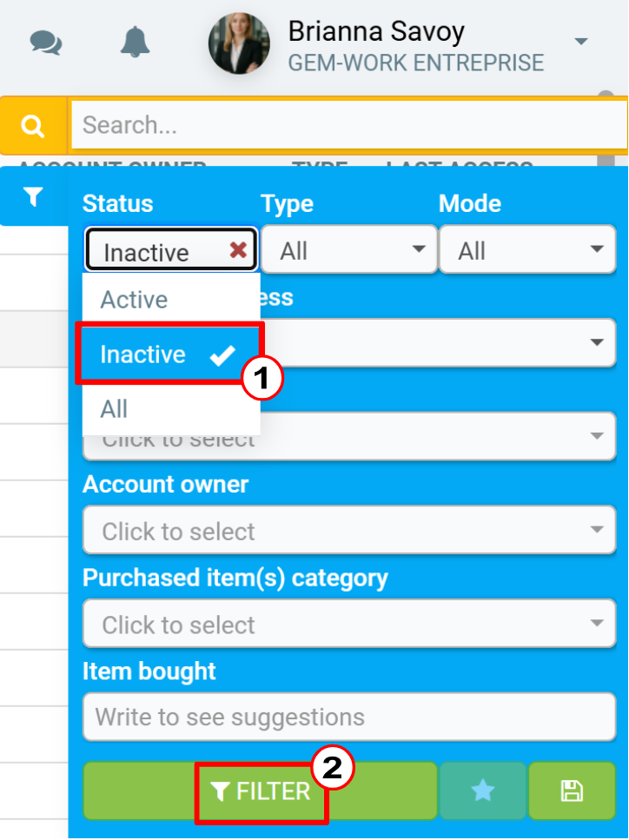This screenshot has width=629, height=840.
Task: Open the chat messages icon
Action: coord(46,43)
